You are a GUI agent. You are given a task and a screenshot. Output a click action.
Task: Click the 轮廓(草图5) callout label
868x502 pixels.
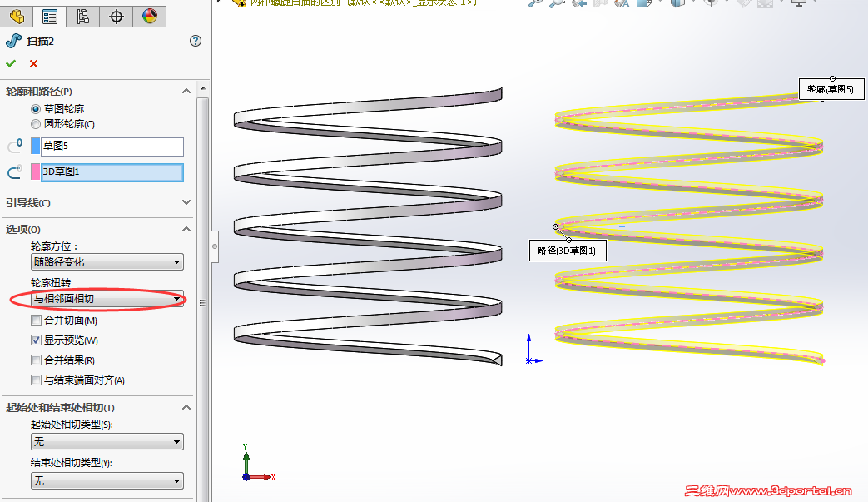click(831, 89)
